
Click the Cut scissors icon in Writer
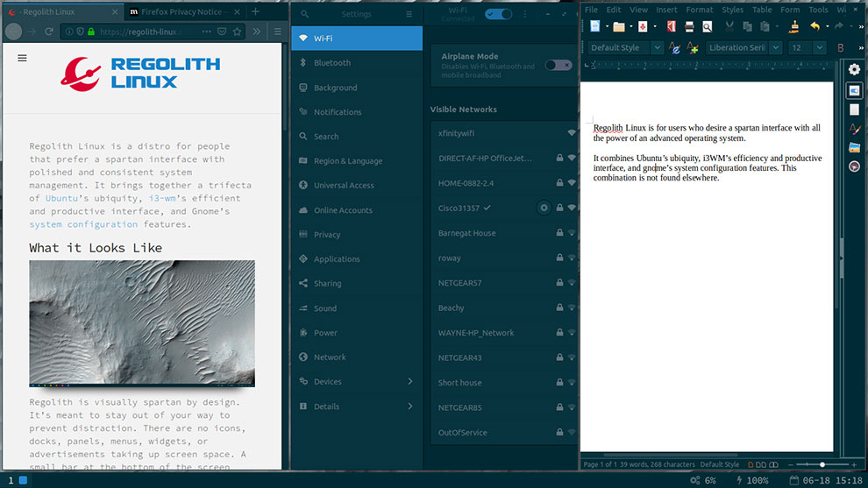[x=729, y=26]
